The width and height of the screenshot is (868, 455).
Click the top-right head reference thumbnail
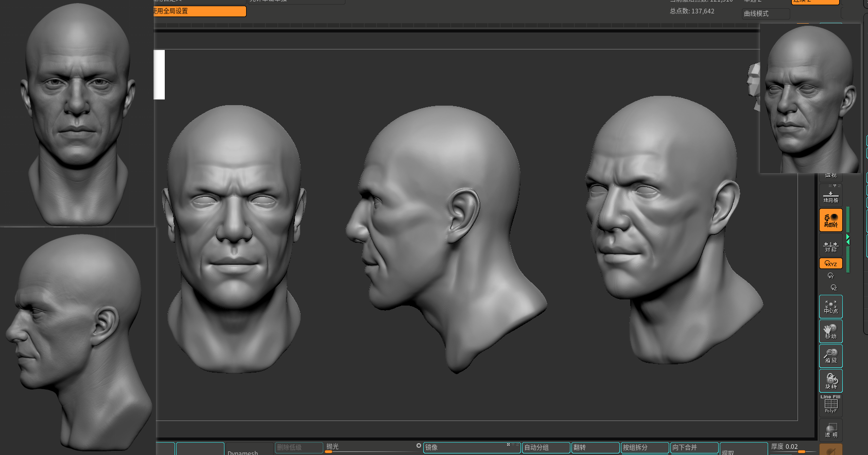(x=810, y=98)
